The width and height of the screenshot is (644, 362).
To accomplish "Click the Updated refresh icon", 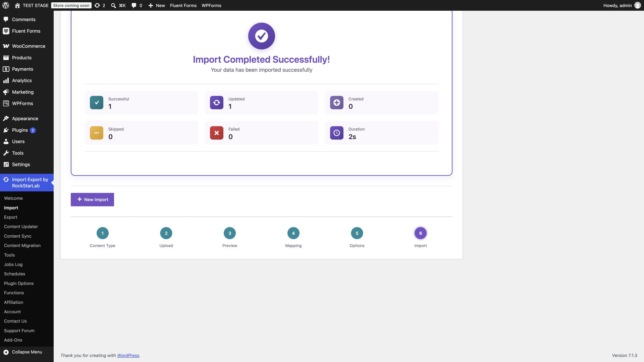I will [217, 103].
